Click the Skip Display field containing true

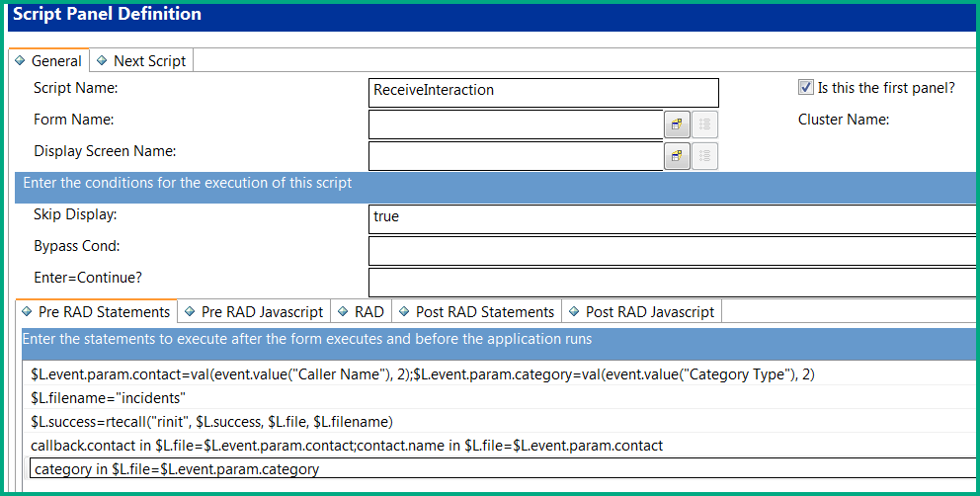coord(672,217)
